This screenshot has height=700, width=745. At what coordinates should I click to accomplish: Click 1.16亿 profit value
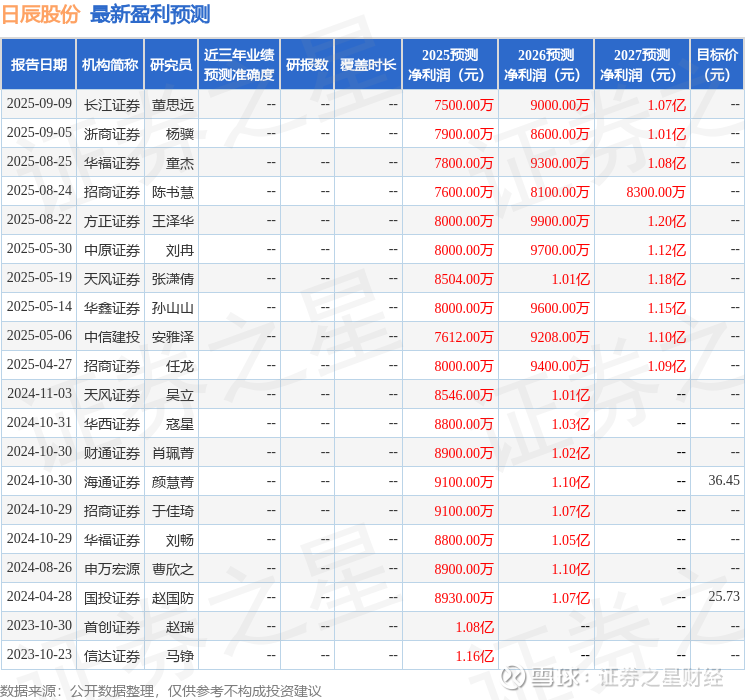pos(475,656)
